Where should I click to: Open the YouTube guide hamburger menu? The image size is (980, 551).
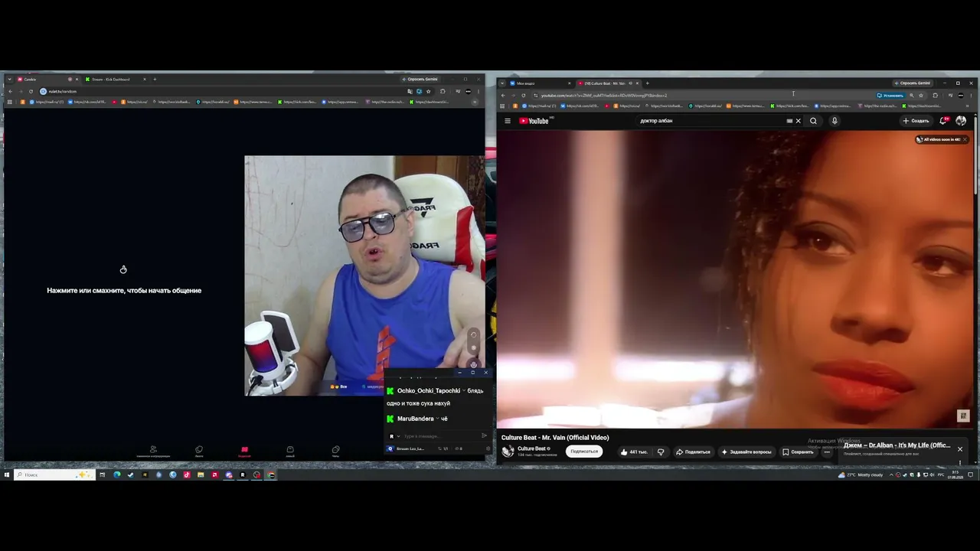507,121
